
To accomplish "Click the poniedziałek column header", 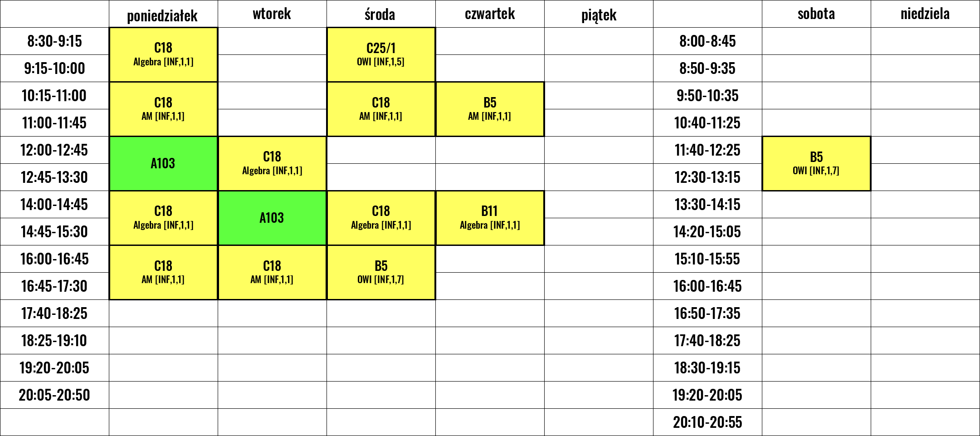I will [x=162, y=15].
